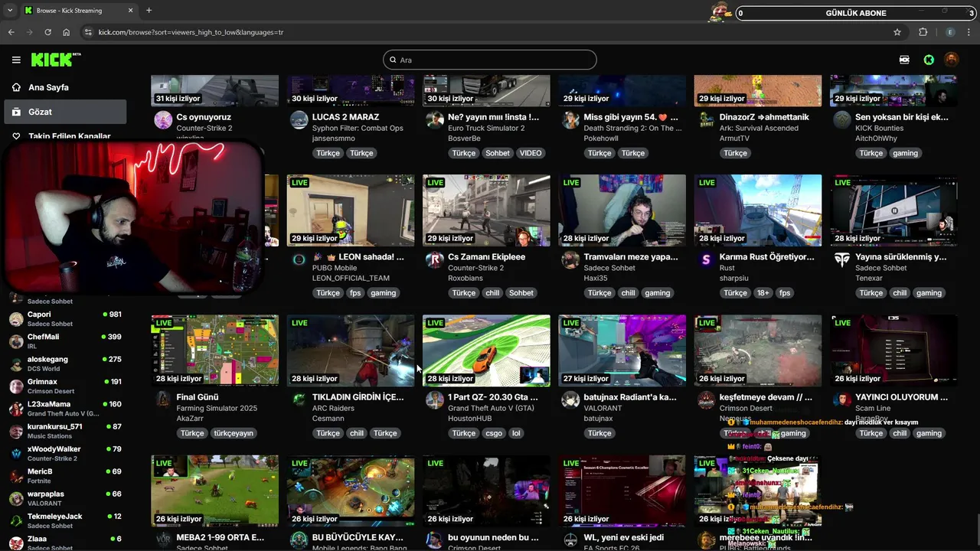Open LEON_OFFICIAL_TEAM channel avatar

coord(299,260)
